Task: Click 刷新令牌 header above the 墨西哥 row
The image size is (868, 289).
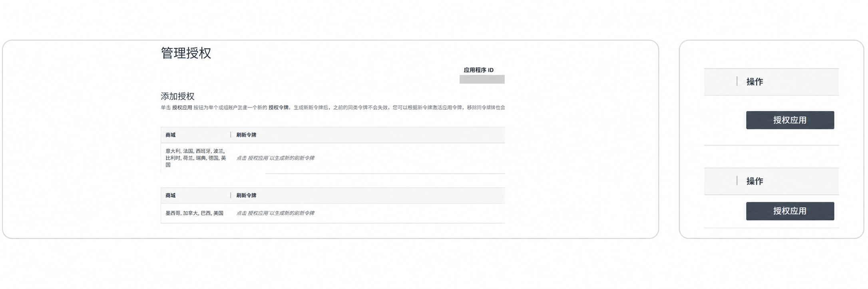Action: (x=246, y=196)
